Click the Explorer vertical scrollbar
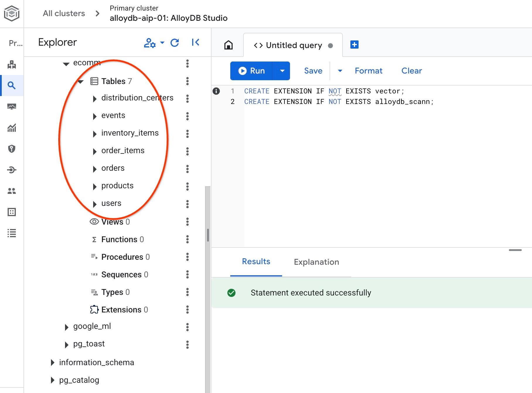This screenshot has height=393, width=532. tap(208, 234)
